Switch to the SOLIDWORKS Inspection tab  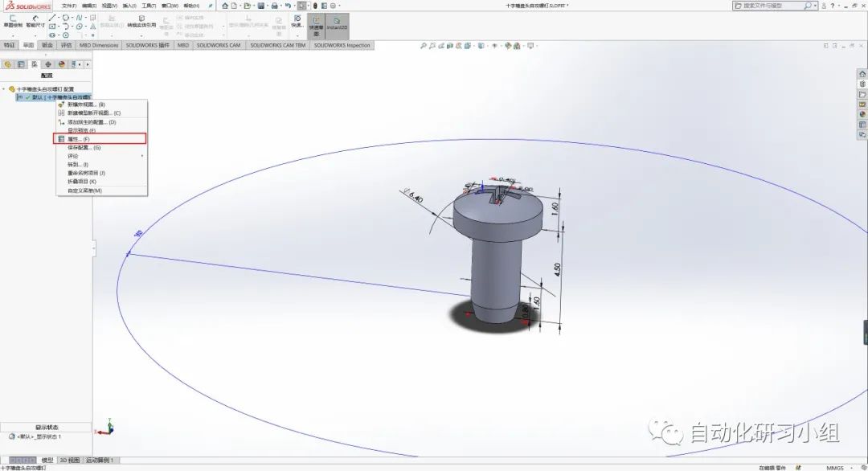pyautogui.click(x=342, y=45)
